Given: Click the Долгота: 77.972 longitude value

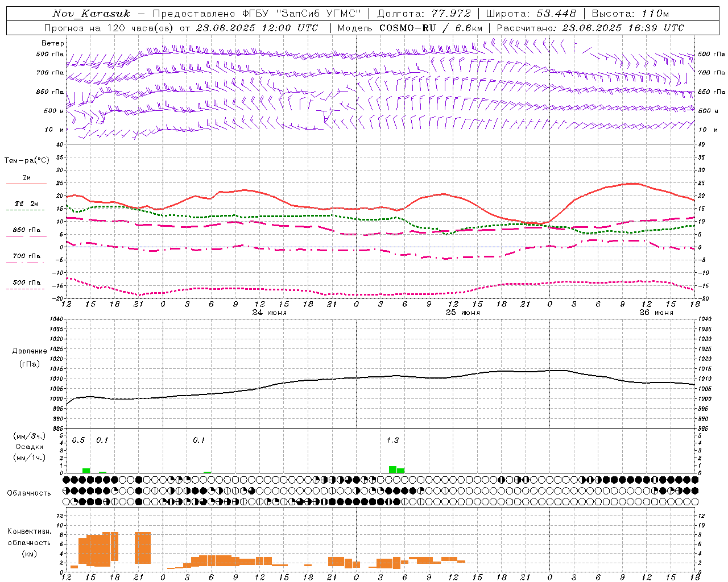Looking at the screenshot, I should click(424, 14).
